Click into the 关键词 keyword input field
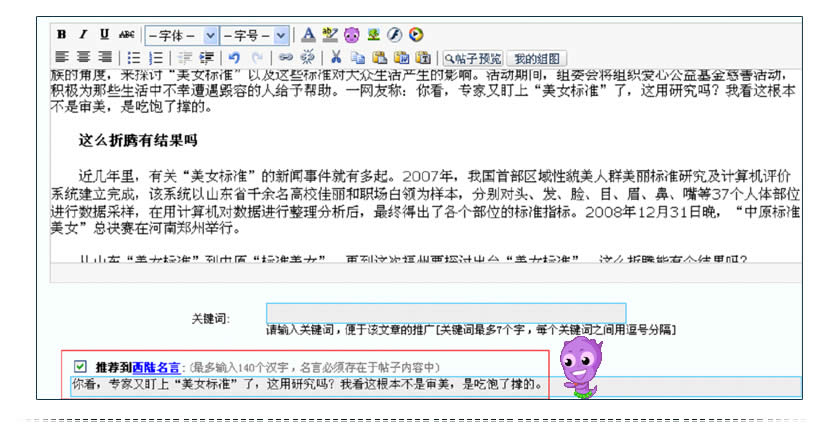The width and height of the screenshot is (814, 438). 446,313
